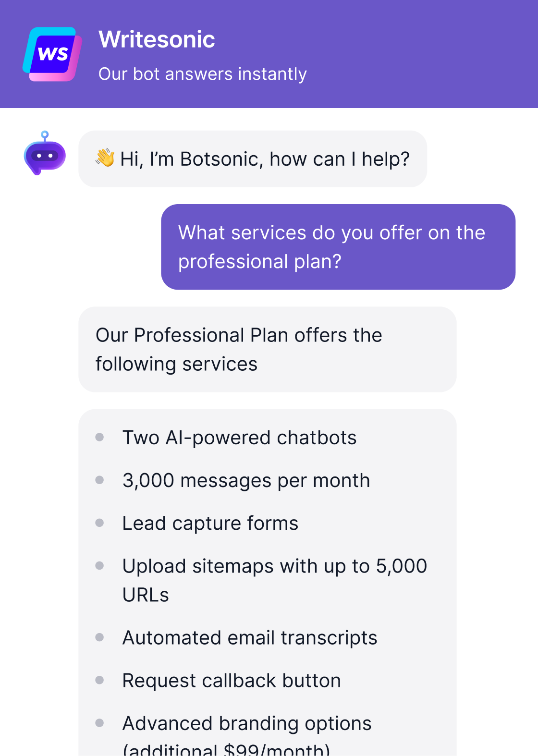Click the bullet next to 'Automated email transcripts'
538x756 pixels.
point(100,637)
